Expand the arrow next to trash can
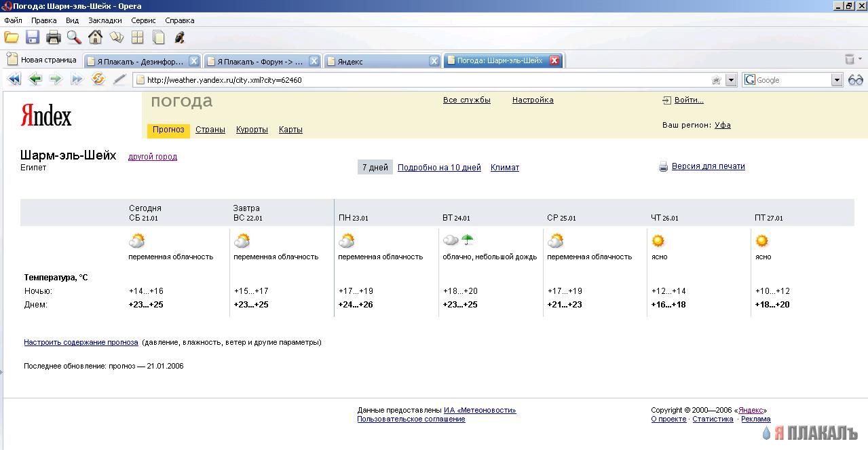Screen dimensions: 868x450 861,60
